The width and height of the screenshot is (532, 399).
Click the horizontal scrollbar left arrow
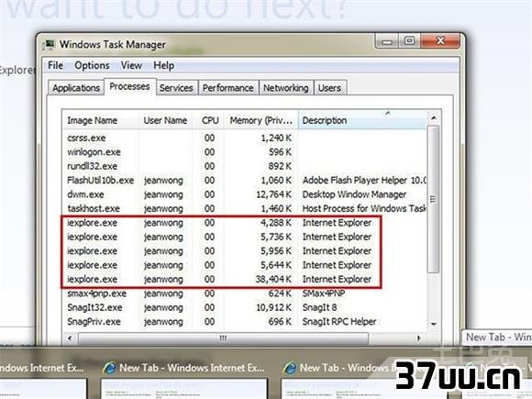tap(70, 338)
